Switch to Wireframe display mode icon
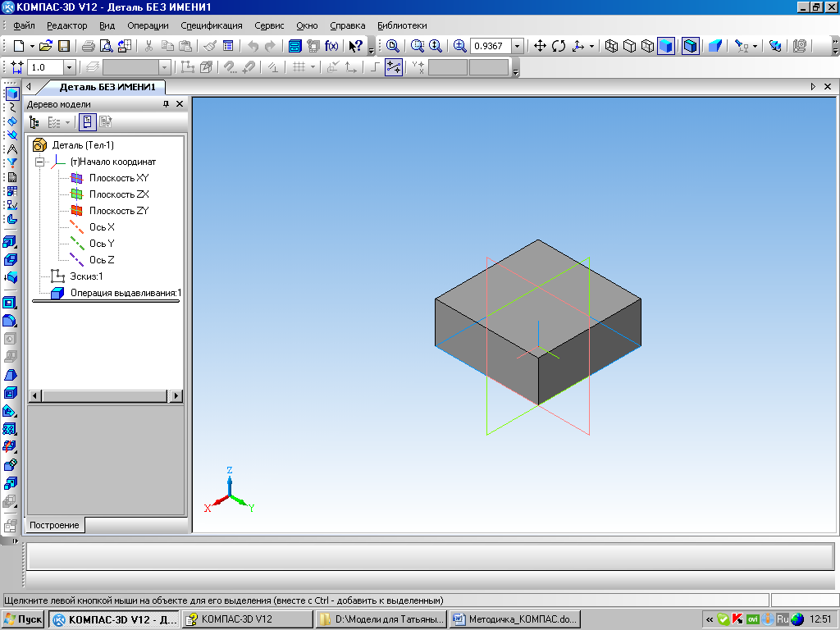 611,46
